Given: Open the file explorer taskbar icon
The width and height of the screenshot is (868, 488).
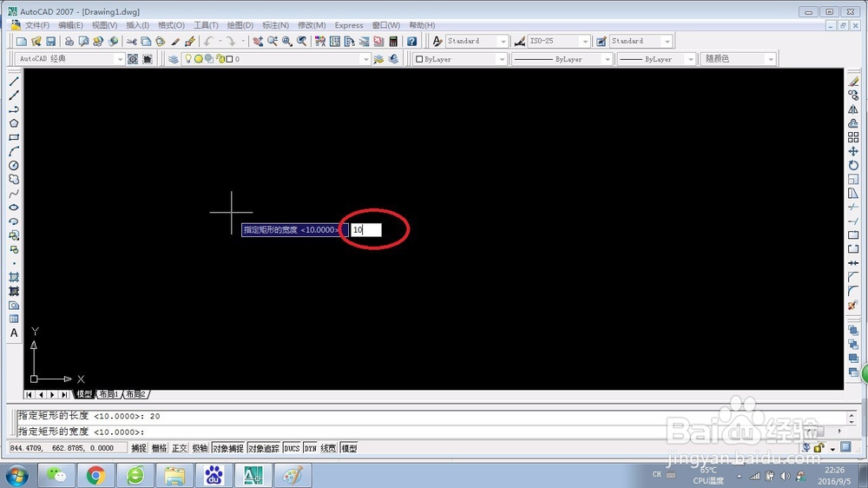Looking at the screenshot, I should coord(174,475).
